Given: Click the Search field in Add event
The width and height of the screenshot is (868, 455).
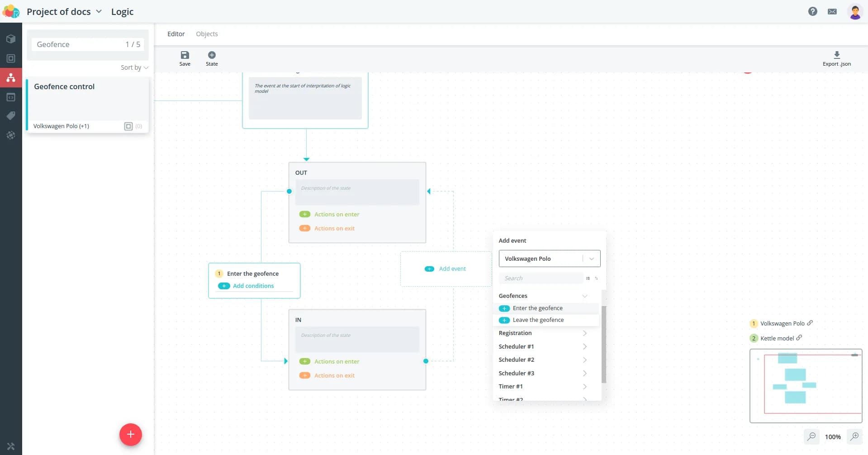Looking at the screenshot, I should (541, 278).
